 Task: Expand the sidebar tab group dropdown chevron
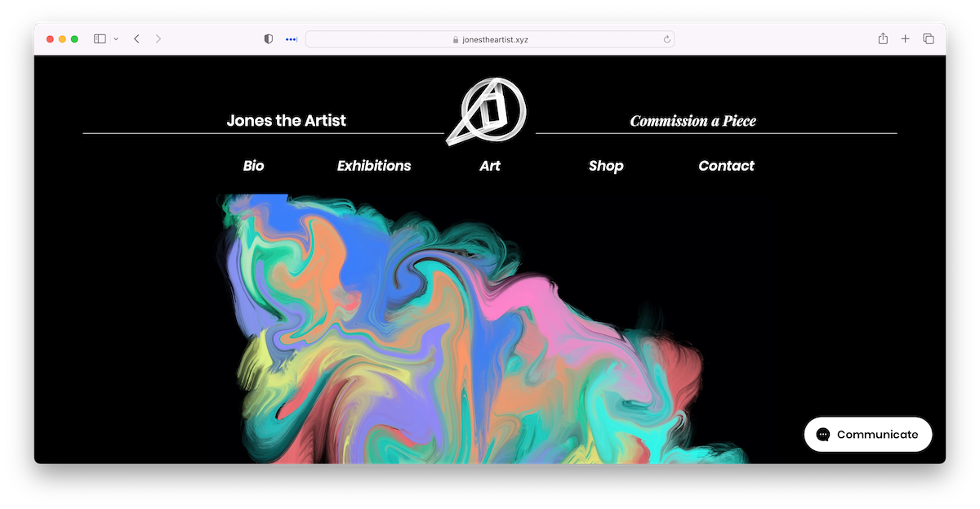click(x=116, y=39)
